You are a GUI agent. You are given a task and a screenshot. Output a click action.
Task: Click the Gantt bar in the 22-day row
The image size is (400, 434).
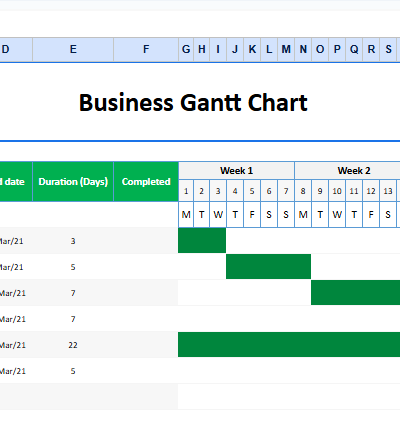point(289,344)
